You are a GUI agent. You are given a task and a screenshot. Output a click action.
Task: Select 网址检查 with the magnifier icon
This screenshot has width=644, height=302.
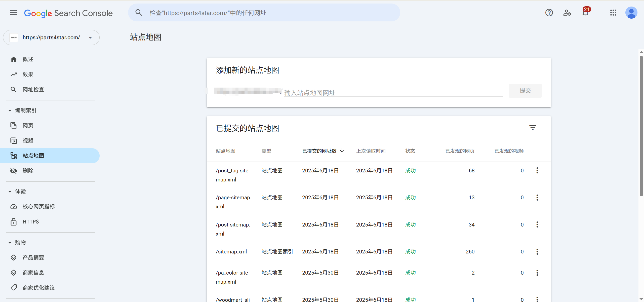pyautogui.click(x=33, y=89)
